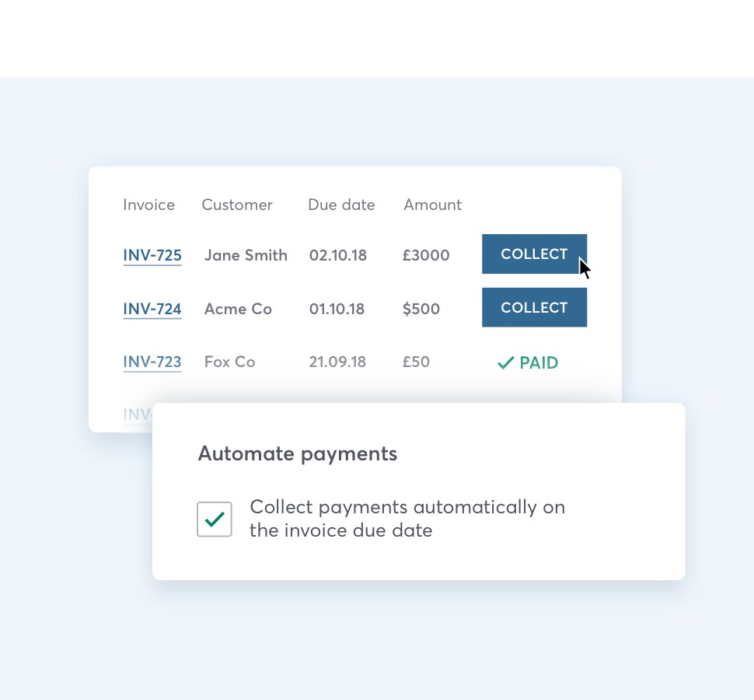Open invoice INV-725 link

(152, 255)
